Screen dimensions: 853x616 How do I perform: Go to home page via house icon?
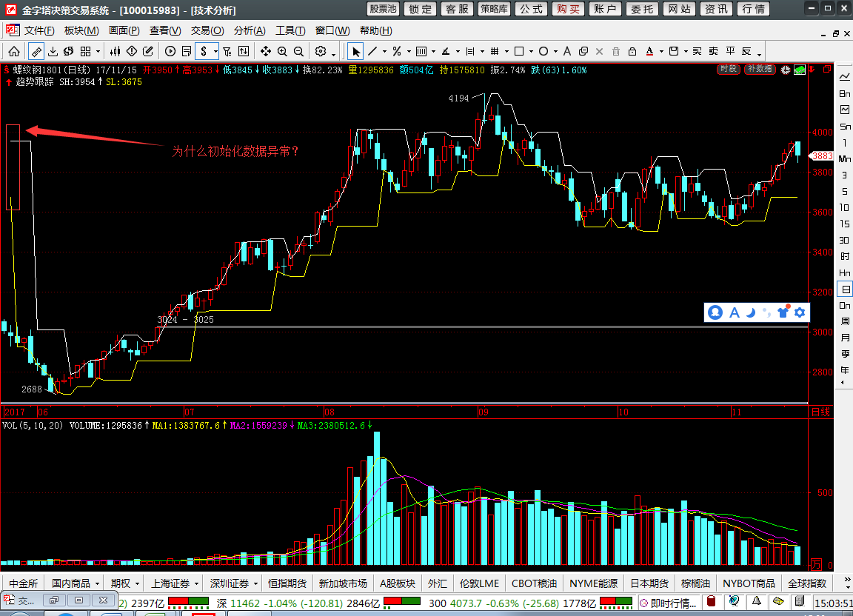(x=14, y=51)
